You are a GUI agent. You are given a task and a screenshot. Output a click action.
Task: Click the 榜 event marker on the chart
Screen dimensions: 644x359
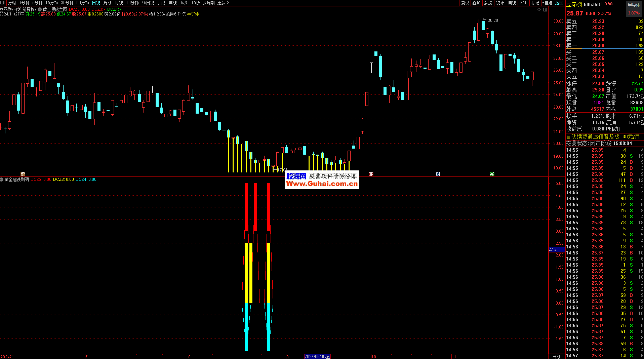pyautogui.click(x=23, y=174)
